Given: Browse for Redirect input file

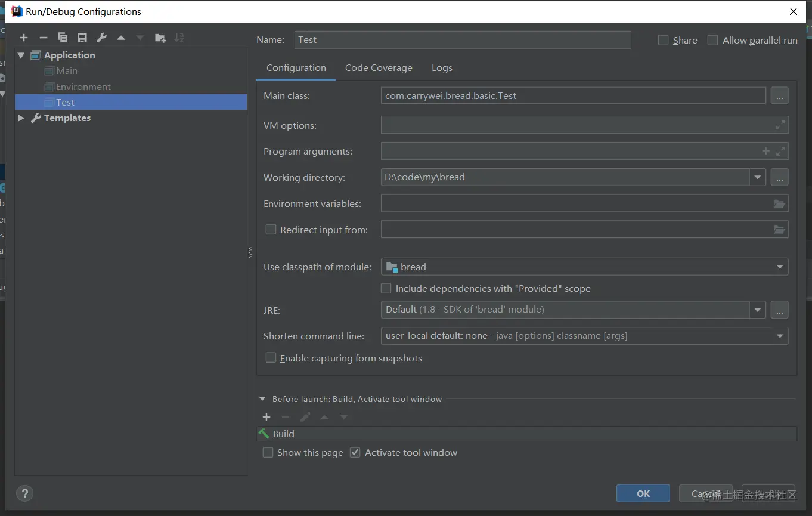Looking at the screenshot, I should [x=779, y=230].
